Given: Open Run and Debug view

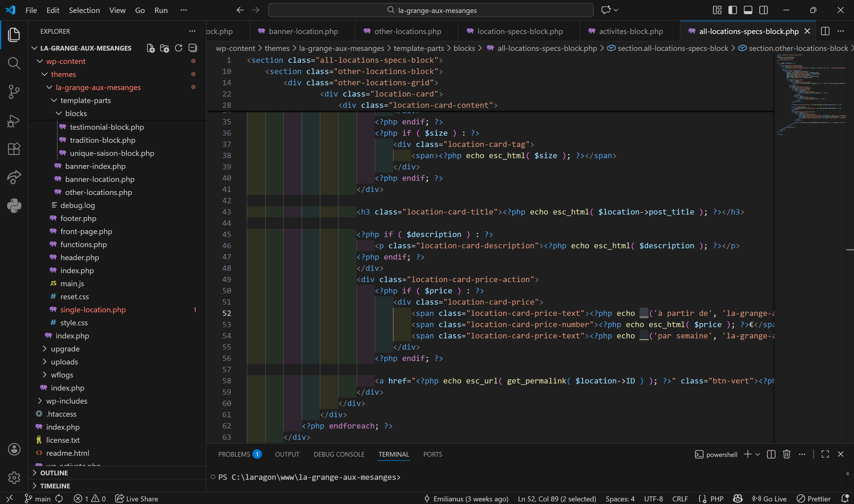Looking at the screenshot, I should (14, 121).
